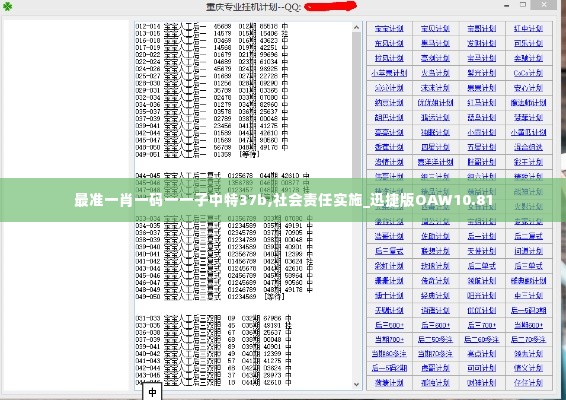This screenshot has height=400, width=566.
Task: Open the 仔仔计划 link
Action: click(x=528, y=383)
